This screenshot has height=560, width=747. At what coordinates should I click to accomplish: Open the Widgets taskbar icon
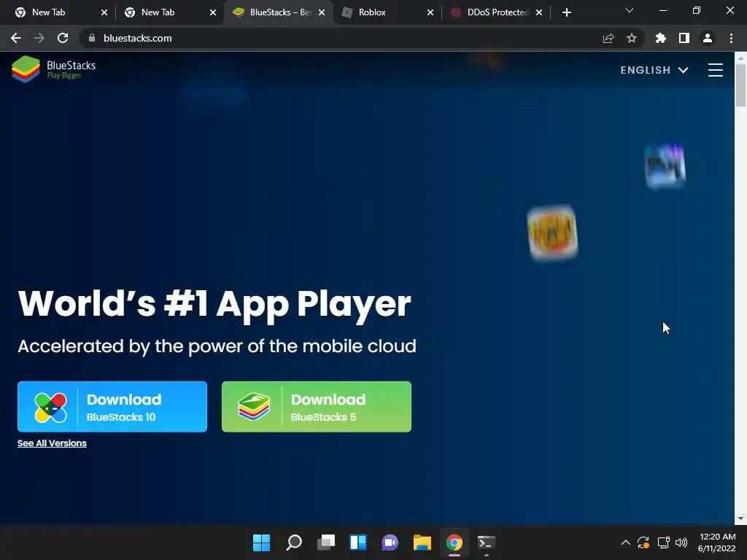[358, 542]
